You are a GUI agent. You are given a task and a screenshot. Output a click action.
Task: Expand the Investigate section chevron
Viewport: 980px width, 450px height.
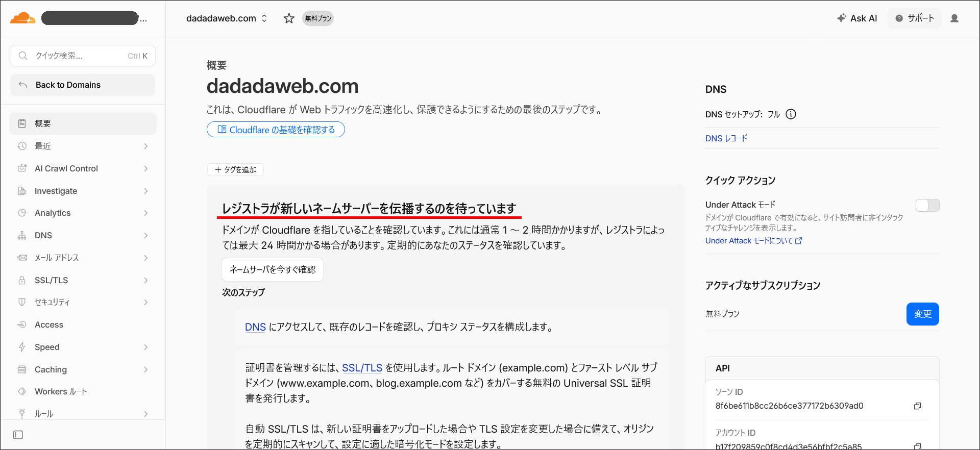(x=146, y=191)
